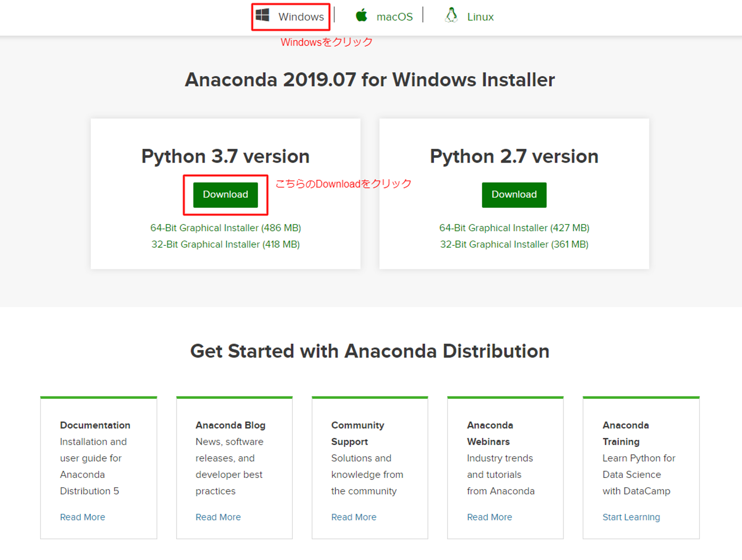This screenshot has height=560, width=742.
Task: Click Read More under Anaconda Webinars
Action: (490, 517)
